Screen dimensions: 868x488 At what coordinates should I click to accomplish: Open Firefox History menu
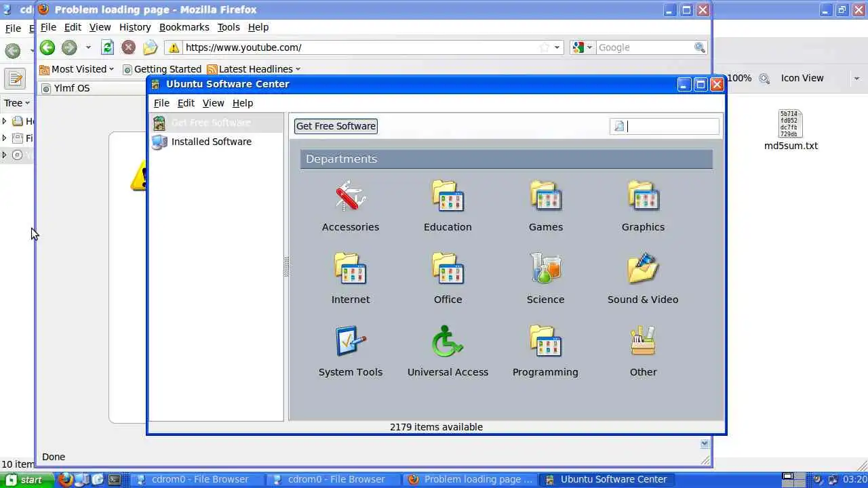click(135, 27)
